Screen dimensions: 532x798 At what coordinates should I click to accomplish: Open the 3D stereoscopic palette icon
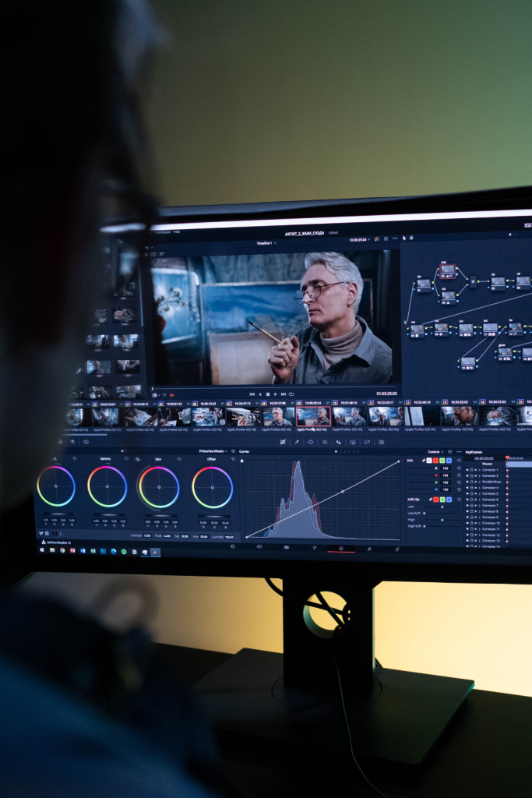point(382,443)
